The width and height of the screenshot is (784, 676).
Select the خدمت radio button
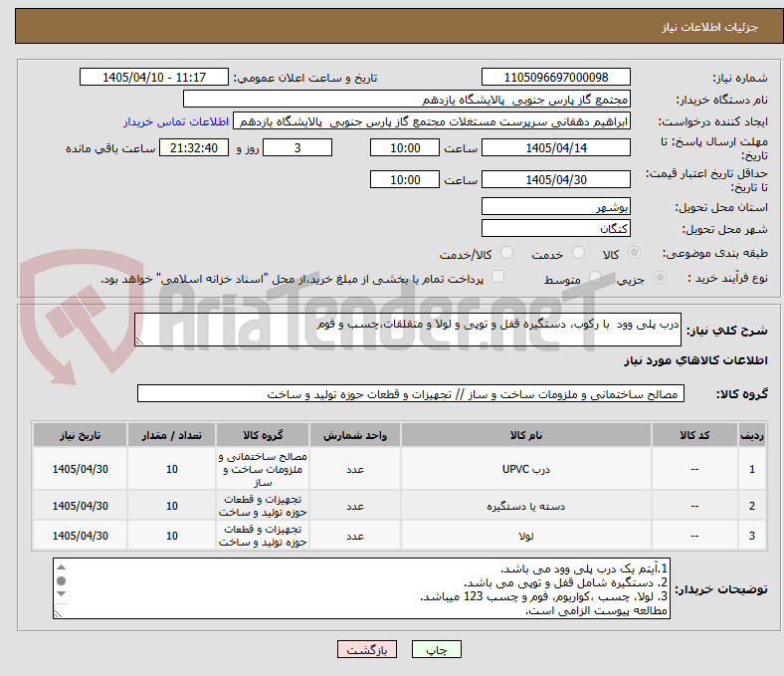tap(578, 253)
